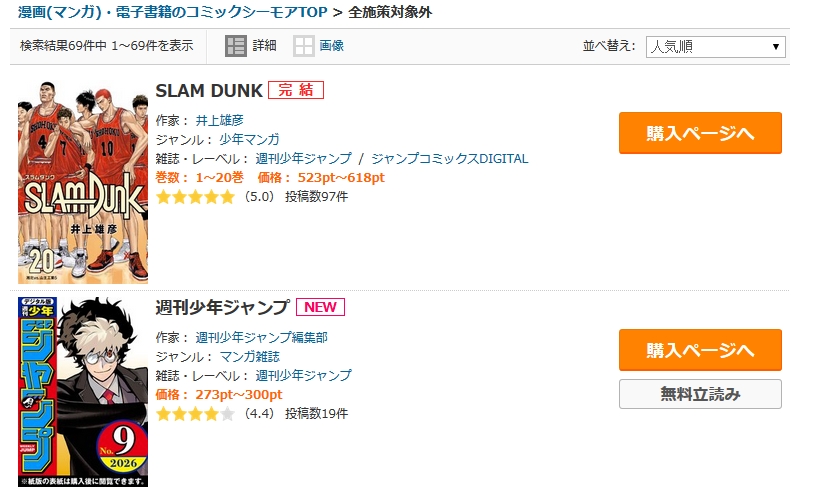Click SLAM DUNK's 週刊少年ジャンプ magazine link
The image size is (815, 491).
coord(303,158)
